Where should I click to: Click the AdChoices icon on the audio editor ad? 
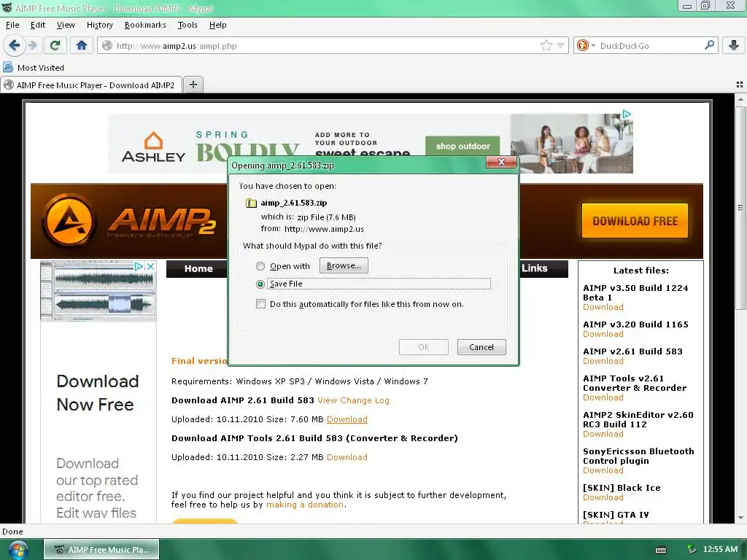coord(139,266)
